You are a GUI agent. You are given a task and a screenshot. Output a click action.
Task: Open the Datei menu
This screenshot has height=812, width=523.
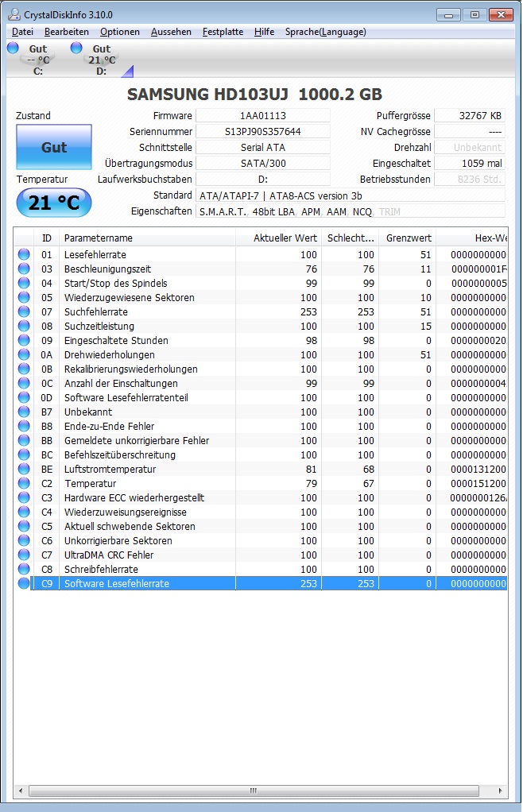22,32
